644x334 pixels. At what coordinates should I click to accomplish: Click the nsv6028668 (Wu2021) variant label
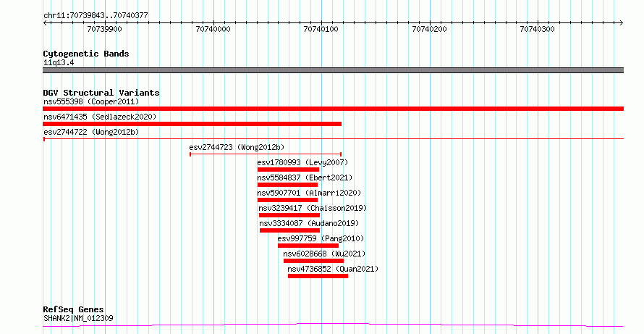pyautogui.click(x=324, y=254)
